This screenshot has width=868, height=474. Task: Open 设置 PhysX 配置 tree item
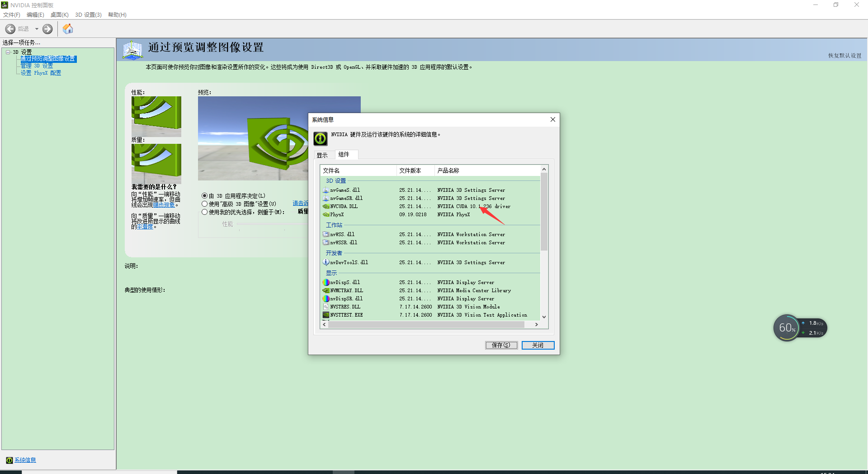[x=41, y=73]
